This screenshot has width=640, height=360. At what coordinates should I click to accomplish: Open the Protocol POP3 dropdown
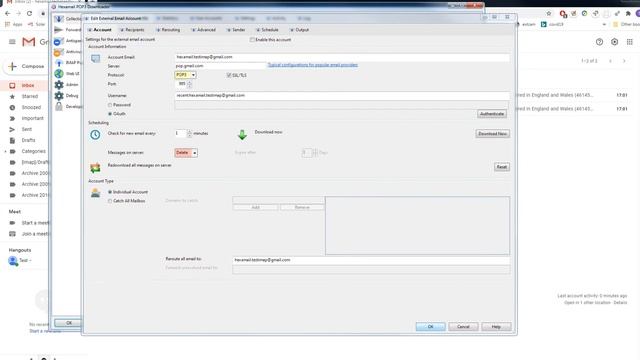185,75
